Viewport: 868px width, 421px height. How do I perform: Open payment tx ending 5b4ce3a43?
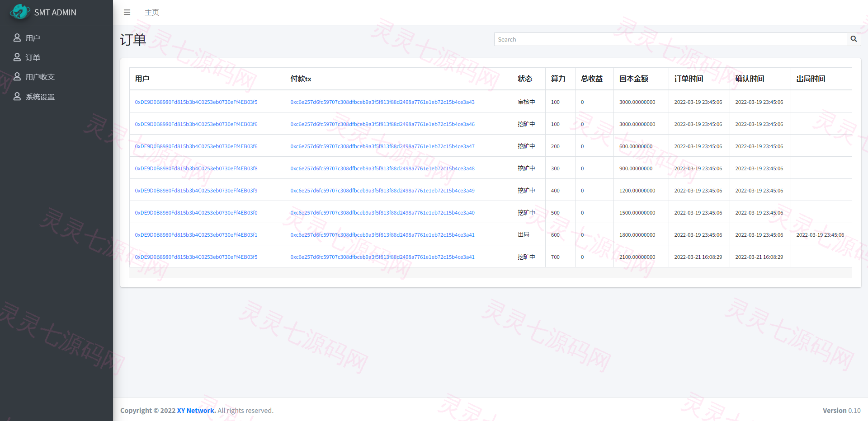382,102
